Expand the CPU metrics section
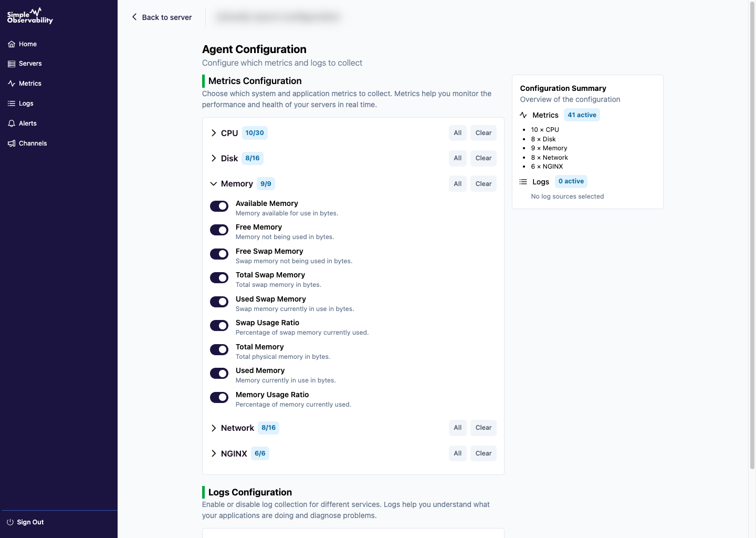Image resolution: width=756 pixels, height=538 pixels. click(x=214, y=133)
